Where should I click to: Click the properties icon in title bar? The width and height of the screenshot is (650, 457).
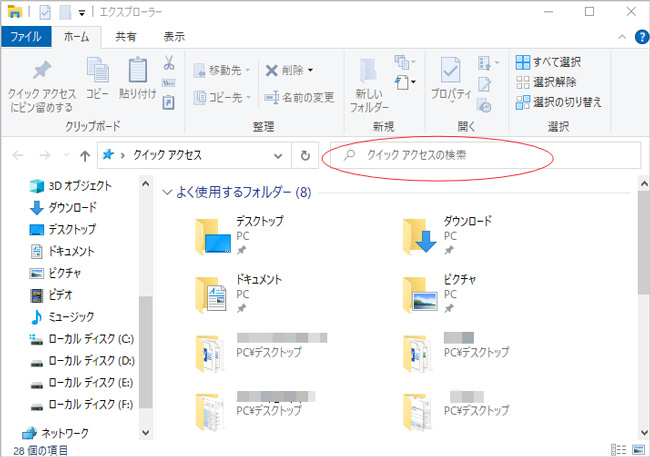[x=45, y=12]
